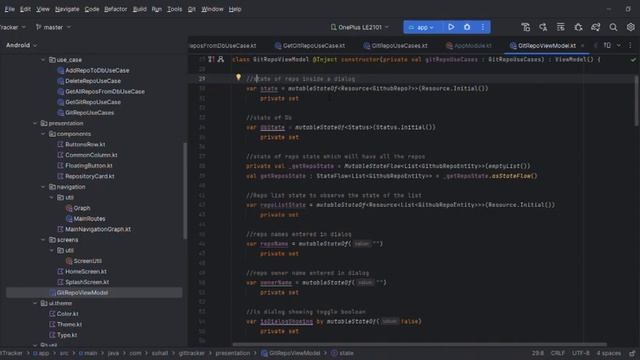
Task: Select GetAllReposFromDbUseCase in project tree
Action: [x=105, y=91]
